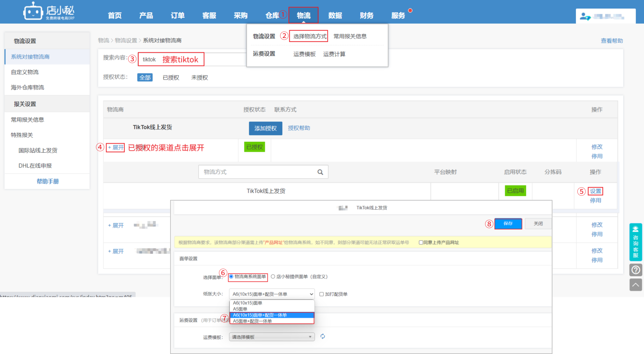The width and height of the screenshot is (644, 354).
Task: Click the 已授权 green status badge
Action: click(255, 147)
